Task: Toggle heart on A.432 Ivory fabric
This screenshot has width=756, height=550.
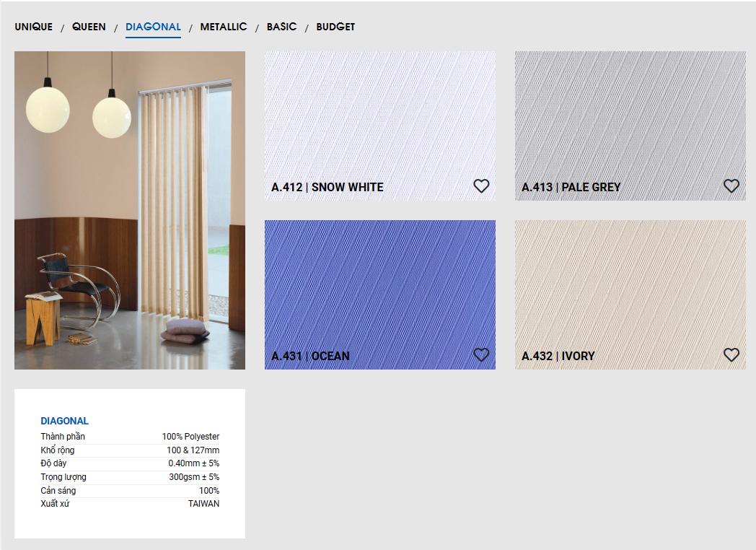Action: pos(731,354)
